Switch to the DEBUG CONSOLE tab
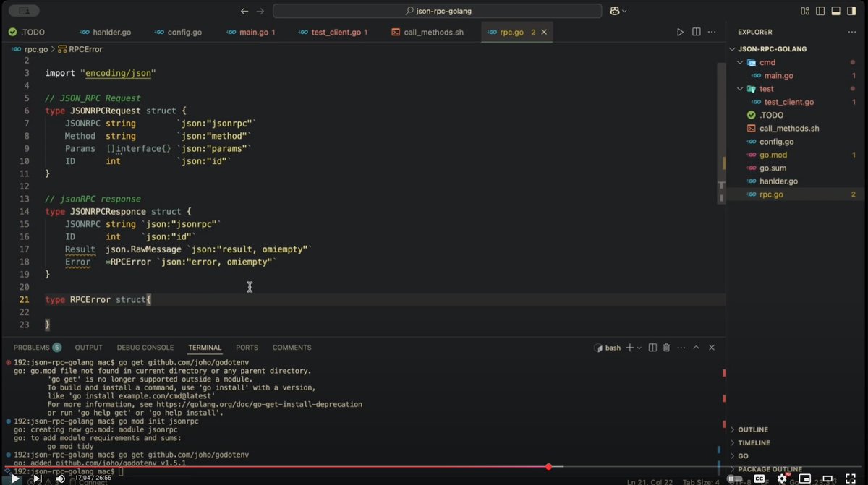This screenshot has width=868, height=485. [x=145, y=347]
